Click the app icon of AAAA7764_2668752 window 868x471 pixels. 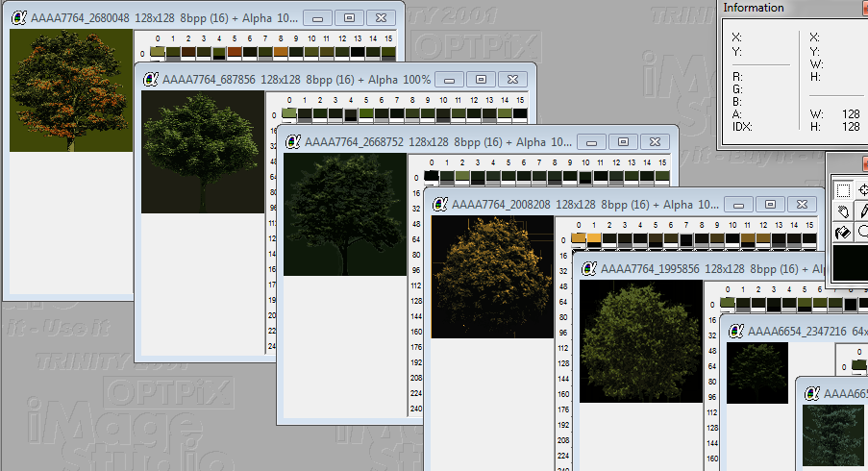[293, 141]
